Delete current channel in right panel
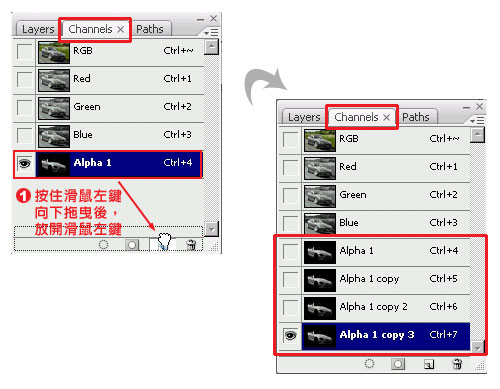 [x=457, y=364]
